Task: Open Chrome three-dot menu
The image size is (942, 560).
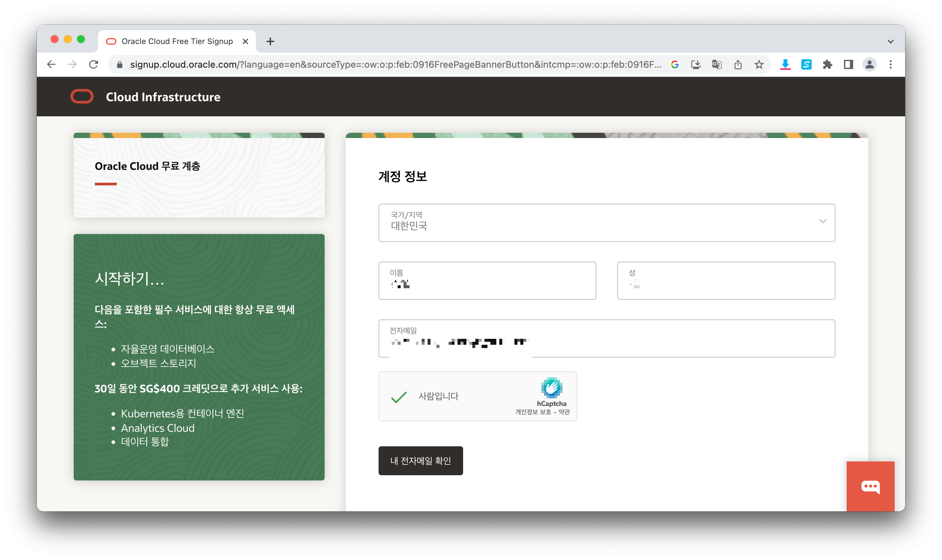Action: click(x=890, y=64)
